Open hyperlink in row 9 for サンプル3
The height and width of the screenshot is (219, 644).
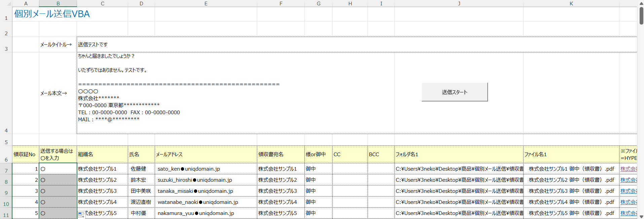point(628,191)
